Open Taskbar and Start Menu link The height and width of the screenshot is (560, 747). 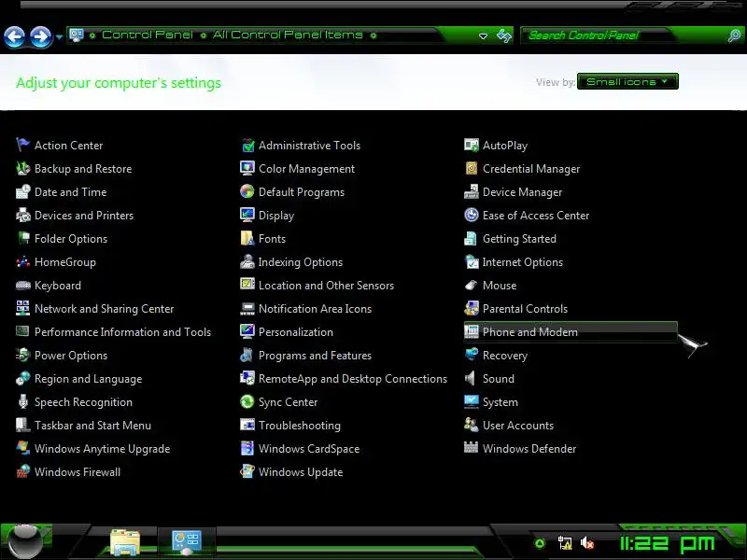pyautogui.click(x=92, y=426)
